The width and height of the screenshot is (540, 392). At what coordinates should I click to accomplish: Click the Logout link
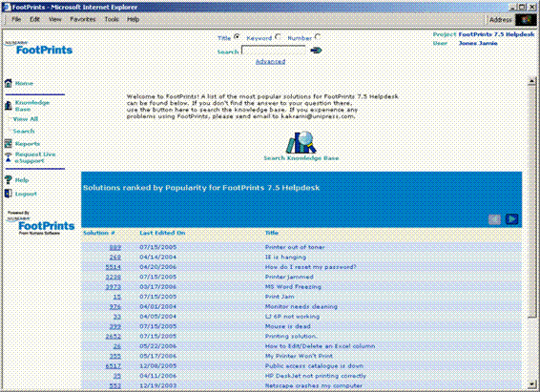(26, 194)
